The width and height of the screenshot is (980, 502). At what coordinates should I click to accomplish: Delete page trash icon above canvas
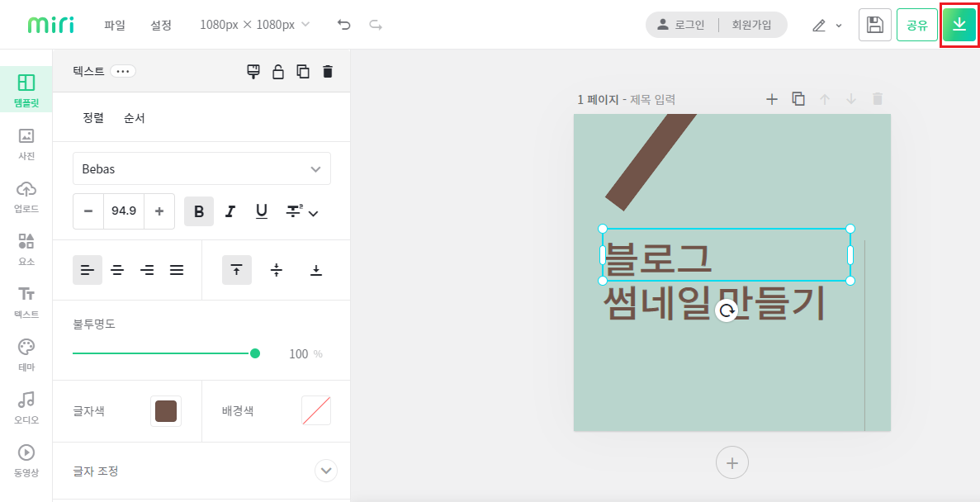[878, 99]
